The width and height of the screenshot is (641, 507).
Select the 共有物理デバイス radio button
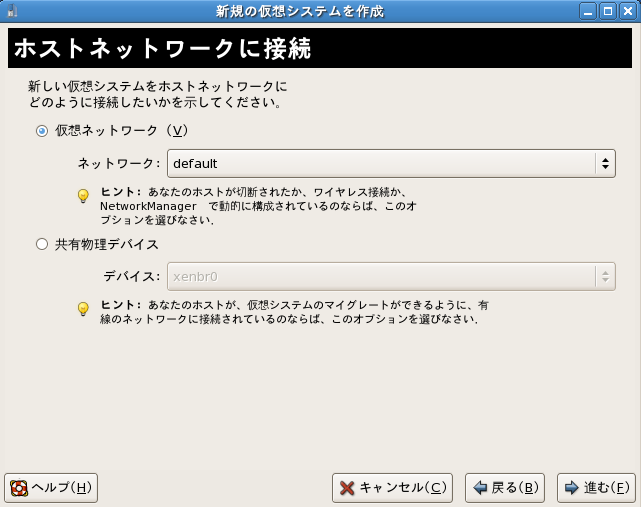coord(42,245)
